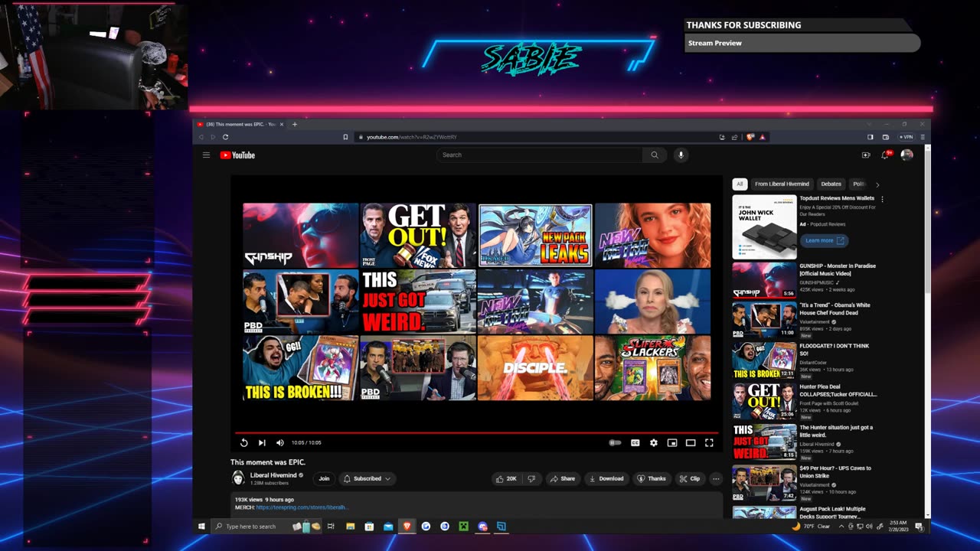Select the All filter chip
Screen dimensions: 980x551
pyautogui.click(x=740, y=184)
